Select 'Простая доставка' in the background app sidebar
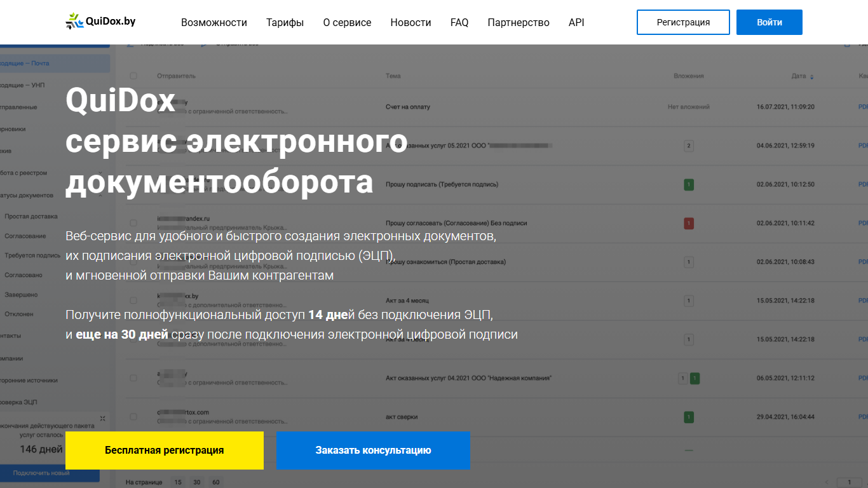This screenshot has width=868, height=488. 31,217
